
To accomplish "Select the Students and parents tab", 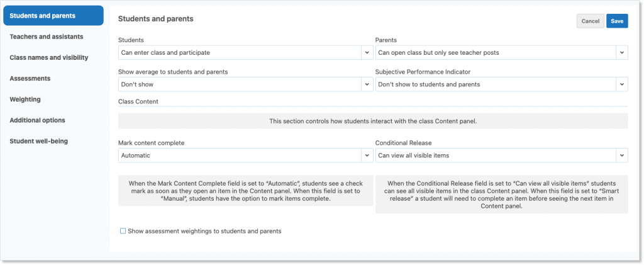I will coord(53,16).
